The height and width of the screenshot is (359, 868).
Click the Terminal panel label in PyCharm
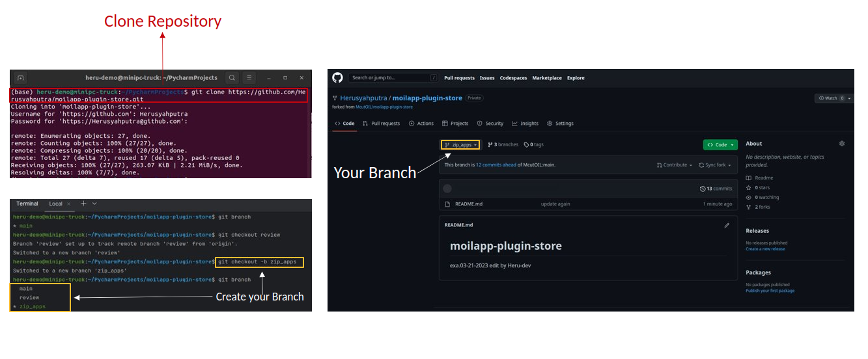click(x=27, y=204)
